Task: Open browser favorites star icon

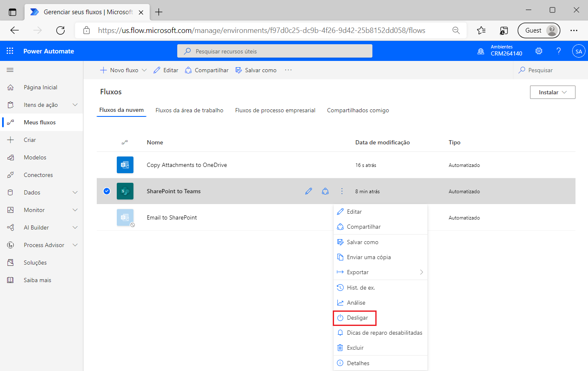Action: point(481,30)
